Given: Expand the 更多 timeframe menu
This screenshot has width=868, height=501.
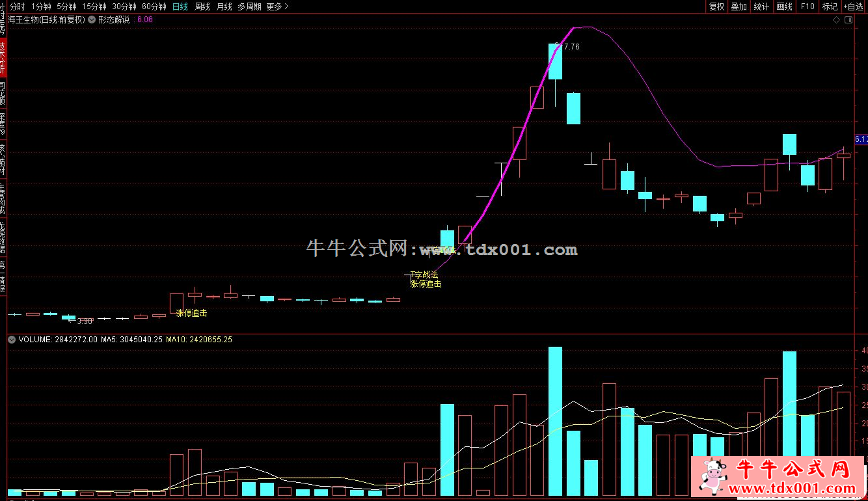Looking at the screenshot, I should (x=277, y=7).
